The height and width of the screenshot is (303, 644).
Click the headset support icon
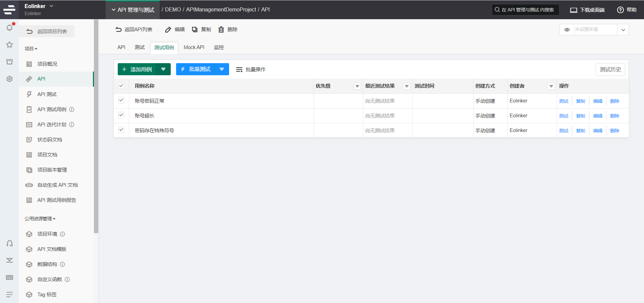(9, 243)
